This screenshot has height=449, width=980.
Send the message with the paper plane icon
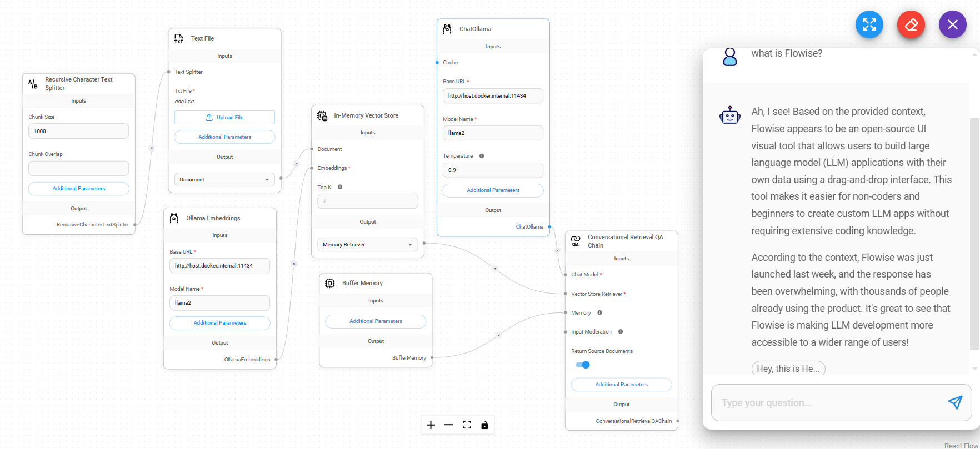click(x=954, y=402)
